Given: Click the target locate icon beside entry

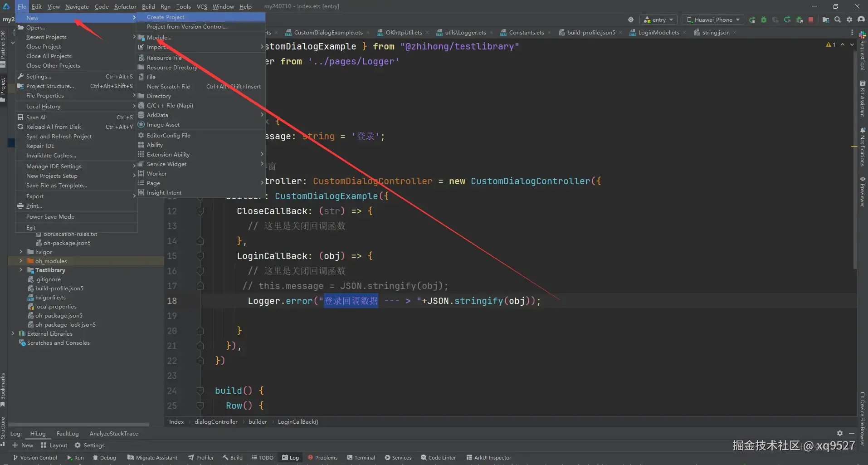Looking at the screenshot, I should point(631,20).
